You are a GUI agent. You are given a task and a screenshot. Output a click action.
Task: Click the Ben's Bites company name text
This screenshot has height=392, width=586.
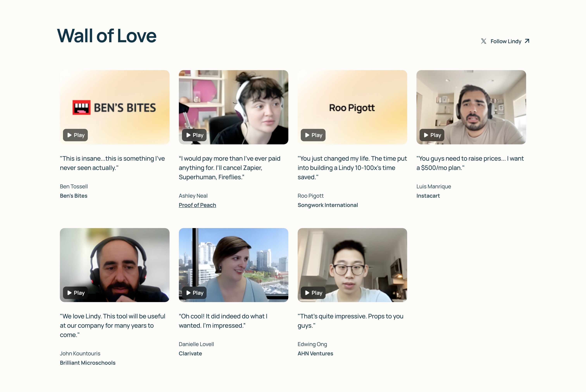pos(73,196)
